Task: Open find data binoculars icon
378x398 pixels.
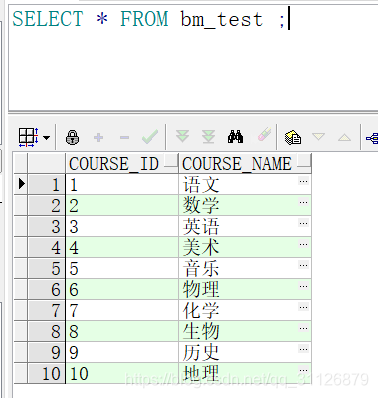Action: pos(235,137)
